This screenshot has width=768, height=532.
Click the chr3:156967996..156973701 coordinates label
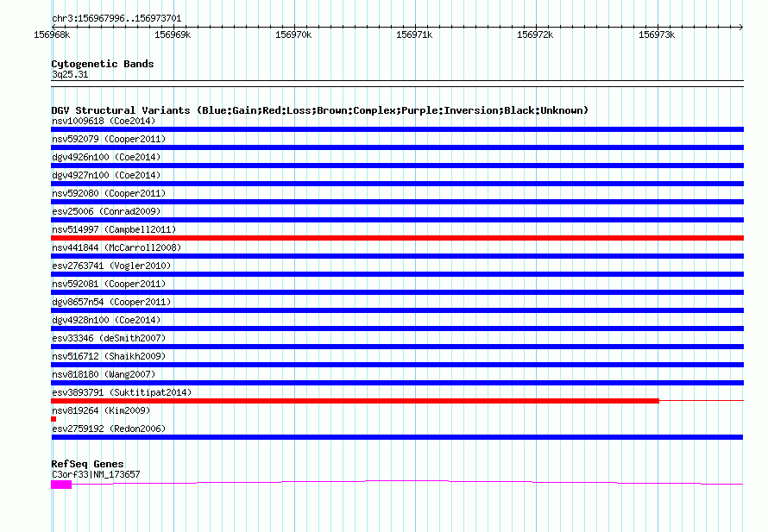pos(116,18)
